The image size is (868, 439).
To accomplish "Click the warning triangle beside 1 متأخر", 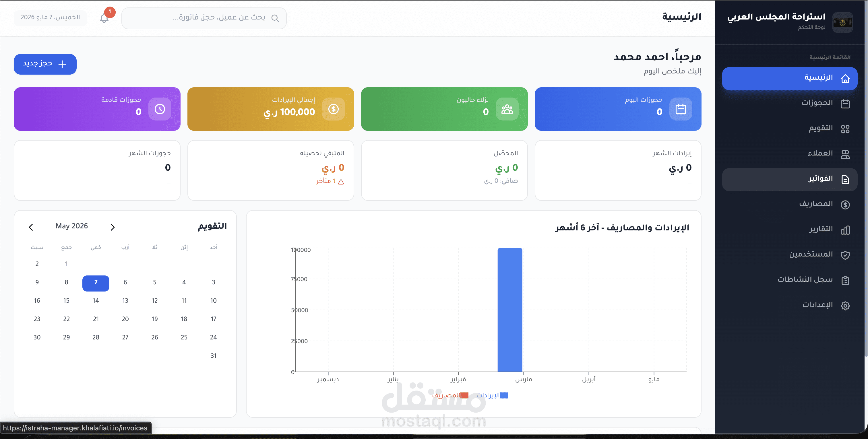I will (x=341, y=182).
